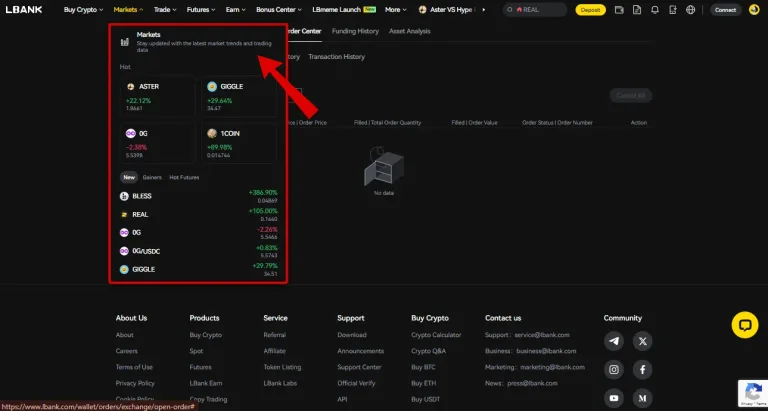The width and height of the screenshot is (768, 411).
Task: Click the GIGGLE hot card icon
Action: pyautogui.click(x=212, y=87)
